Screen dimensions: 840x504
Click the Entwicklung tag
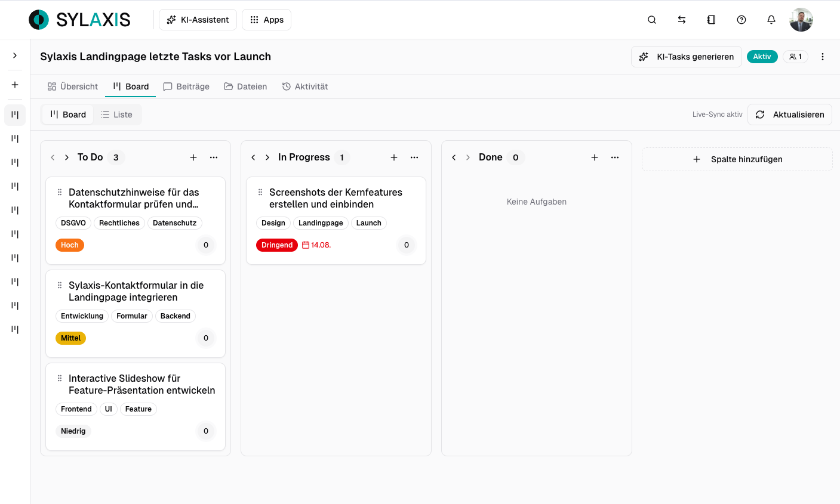[x=82, y=316]
